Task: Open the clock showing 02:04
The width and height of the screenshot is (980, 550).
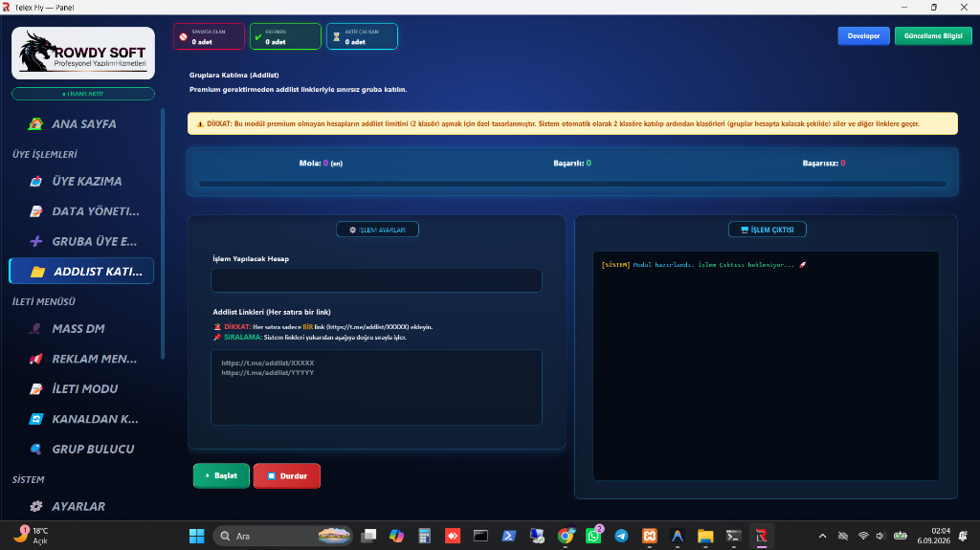Action: pos(933,537)
